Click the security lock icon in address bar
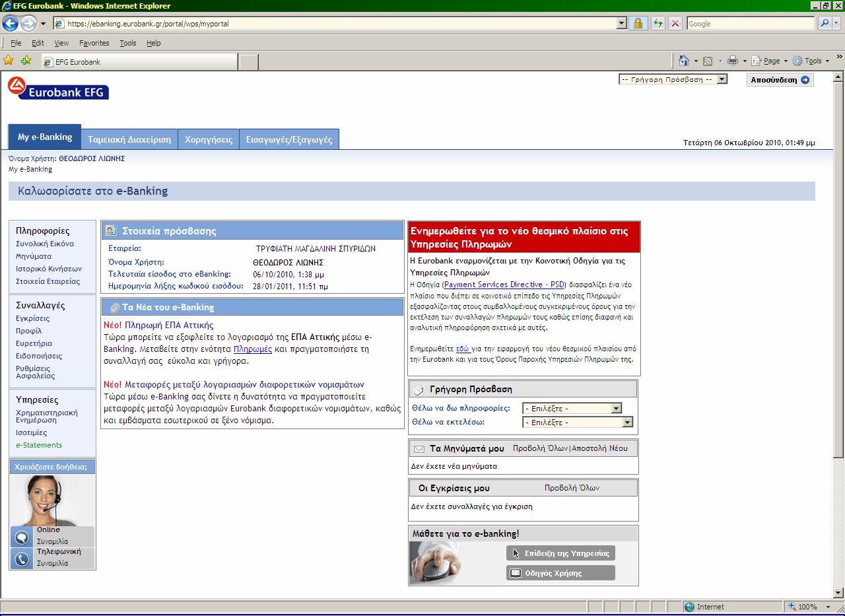 (x=638, y=23)
